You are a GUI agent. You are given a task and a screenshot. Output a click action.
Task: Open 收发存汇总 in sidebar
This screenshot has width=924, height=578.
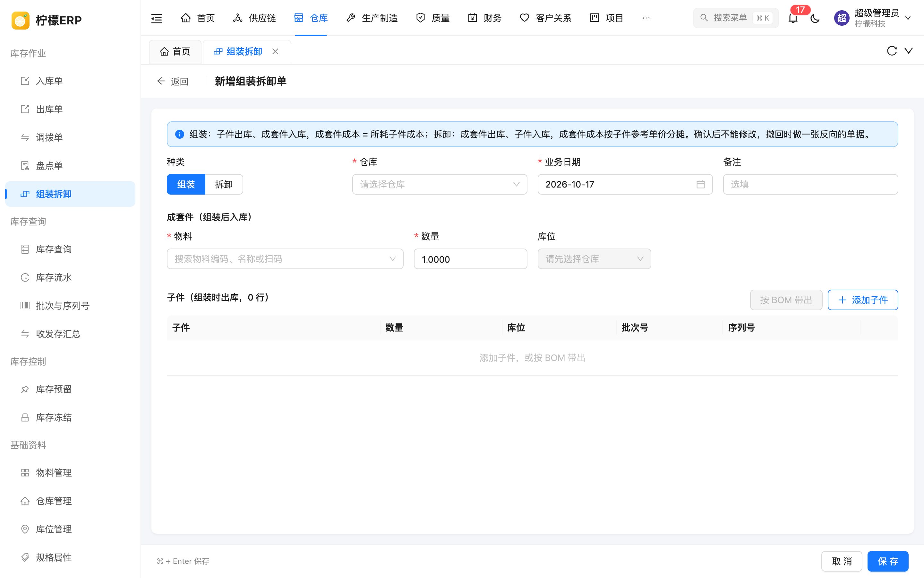[x=70, y=334]
